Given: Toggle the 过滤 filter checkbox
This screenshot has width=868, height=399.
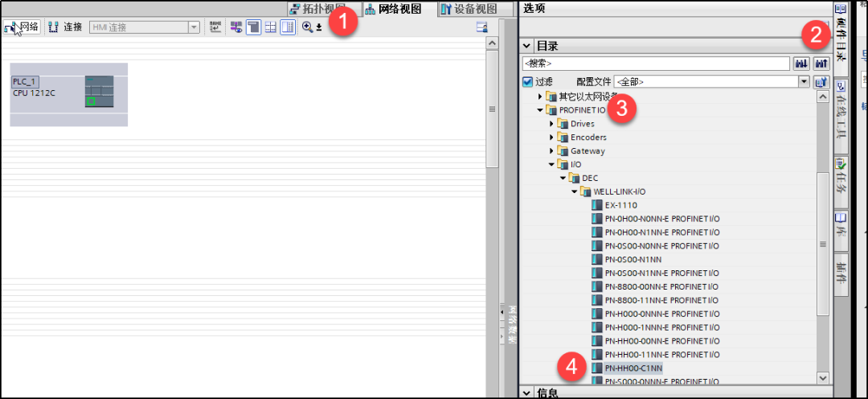Looking at the screenshot, I should [527, 81].
